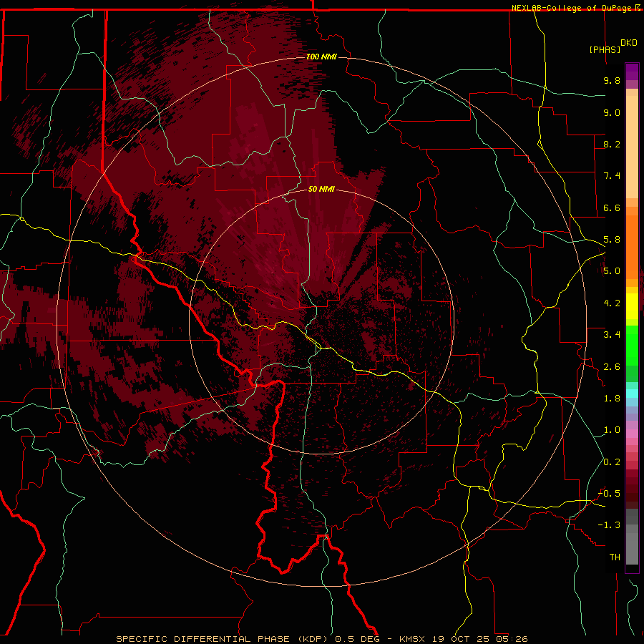This screenshot has width=644, height=644.
Task: Click the 9.8 value on the color scale
Action: (x=612, y=80)
